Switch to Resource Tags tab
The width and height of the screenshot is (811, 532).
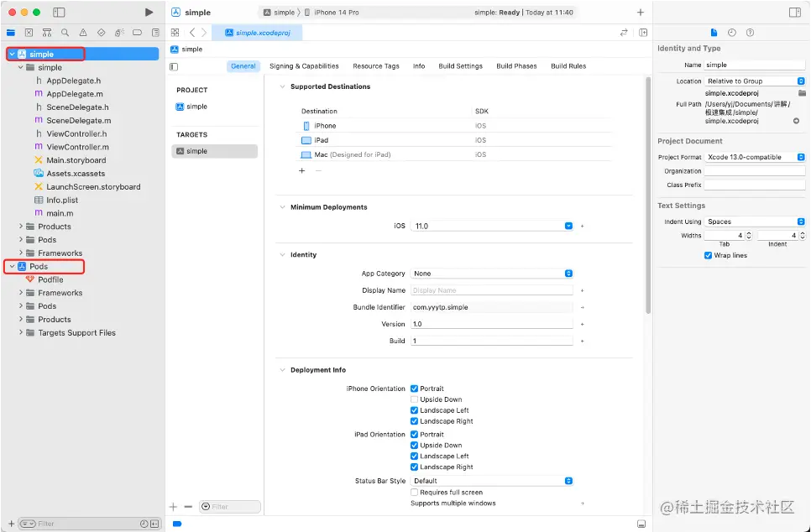tap(376, 66)
